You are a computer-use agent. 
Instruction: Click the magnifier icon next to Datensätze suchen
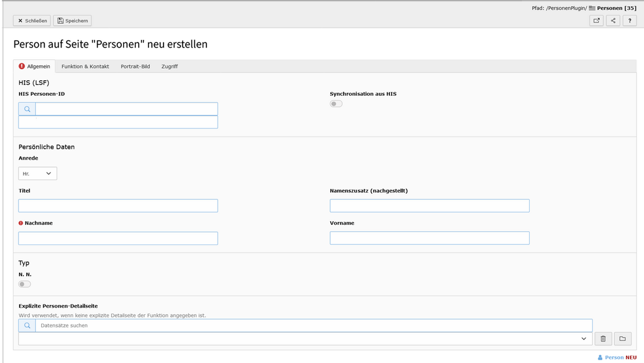[27, 326]
